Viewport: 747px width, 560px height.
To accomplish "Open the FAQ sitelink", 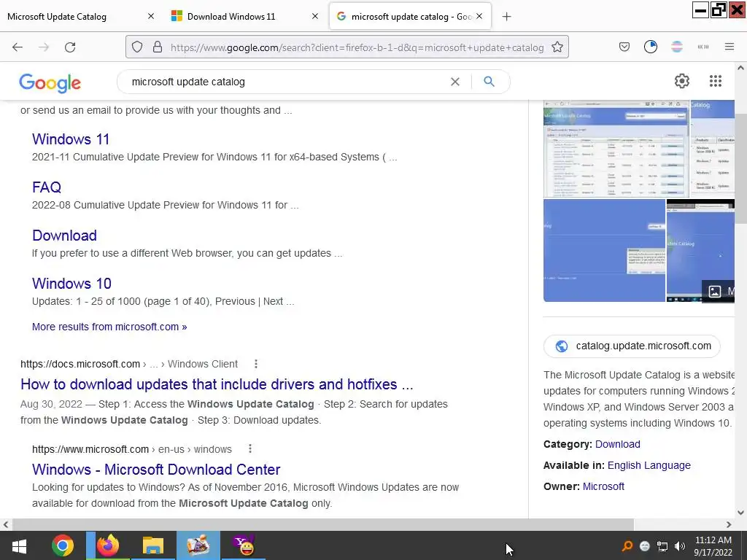I will (x=47, y=187).
